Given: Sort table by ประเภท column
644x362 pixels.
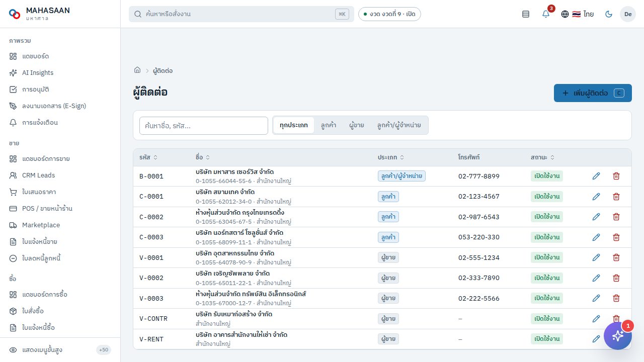Looking at the screenshot, I should point(391,157).
